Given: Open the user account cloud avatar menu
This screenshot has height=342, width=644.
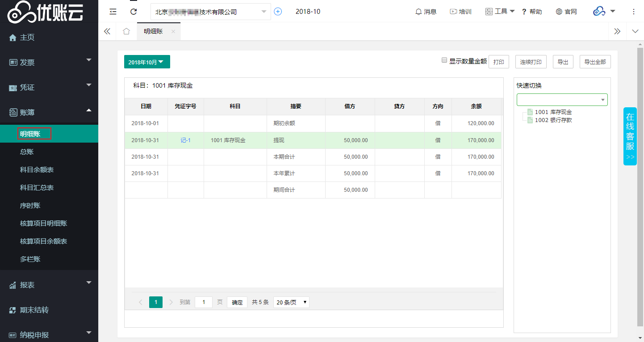Looking at the screenshot, I should tap(604, 12).
